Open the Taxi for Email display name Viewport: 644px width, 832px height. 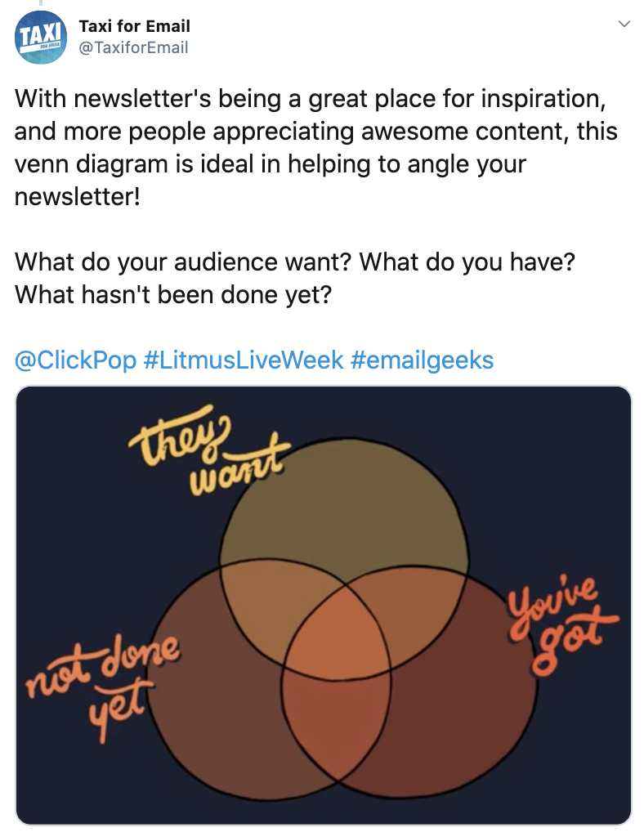coord(134,25)
